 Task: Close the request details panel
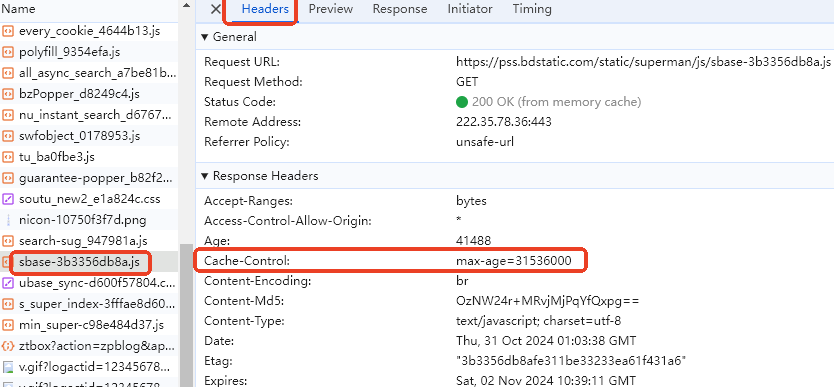[215, 9]
